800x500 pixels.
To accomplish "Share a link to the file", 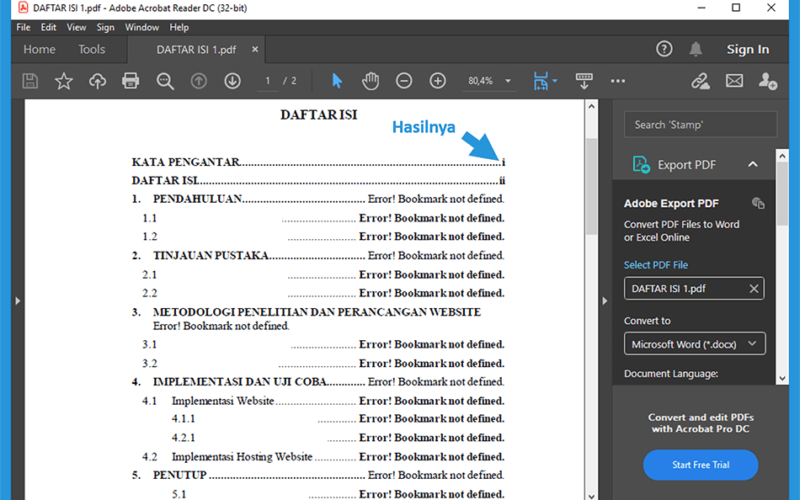I will (701, 81).
